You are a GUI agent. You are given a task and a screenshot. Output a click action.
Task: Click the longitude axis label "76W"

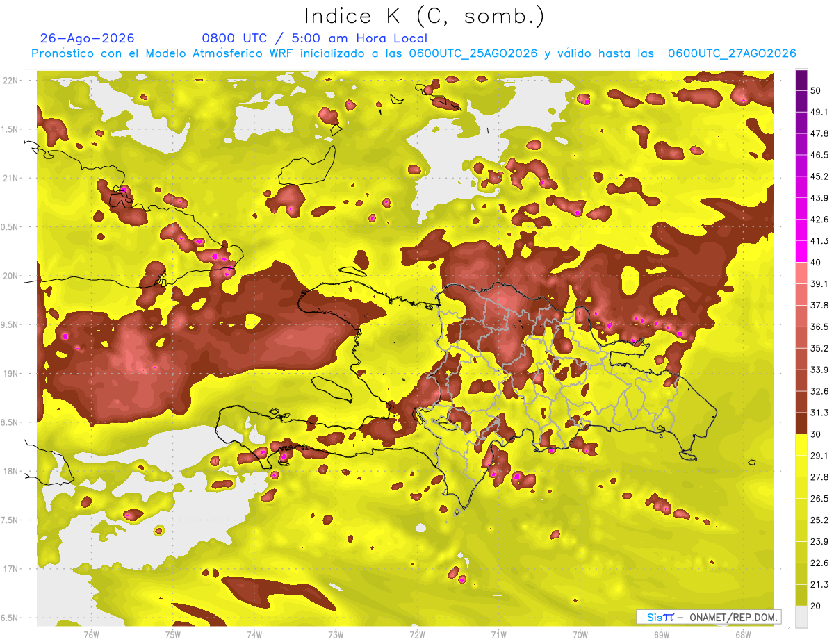click(91, 634)
